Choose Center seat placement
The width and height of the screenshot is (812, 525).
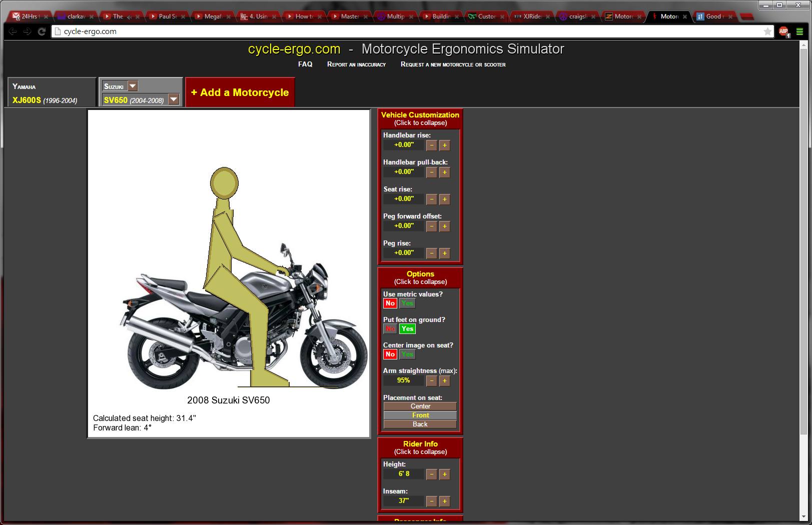pyautogui.click(x=420, y=406)
